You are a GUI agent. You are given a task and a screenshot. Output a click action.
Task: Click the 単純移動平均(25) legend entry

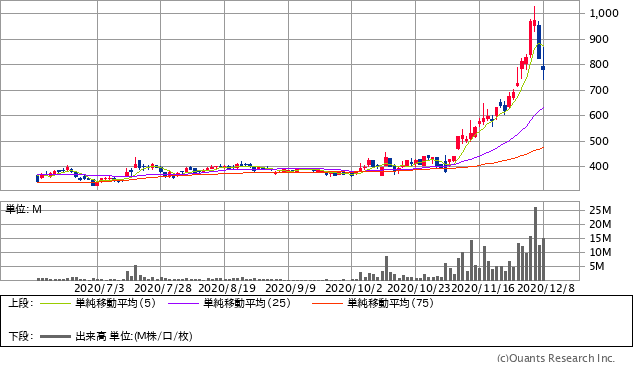pyautogui.click(x=247, y=303)
